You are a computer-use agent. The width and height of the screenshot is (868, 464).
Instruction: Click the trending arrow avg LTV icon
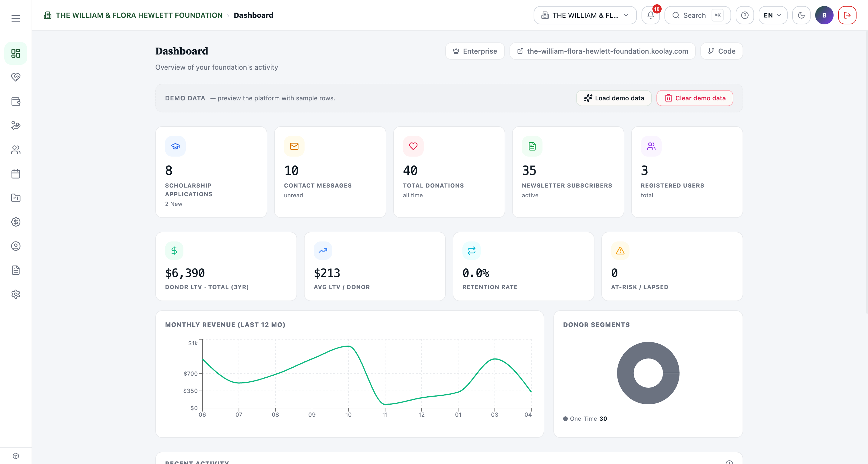[x=323, y=251]
